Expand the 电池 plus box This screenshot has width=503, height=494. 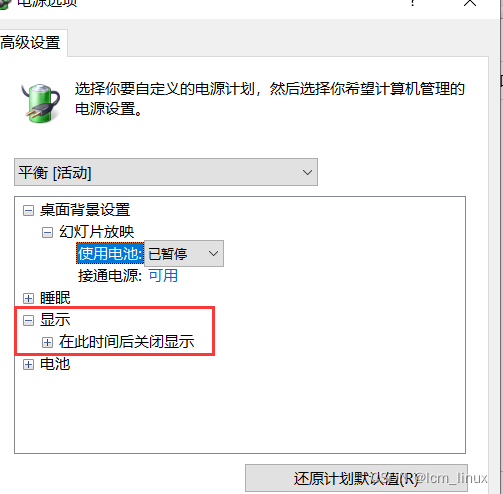coord(28,365)
